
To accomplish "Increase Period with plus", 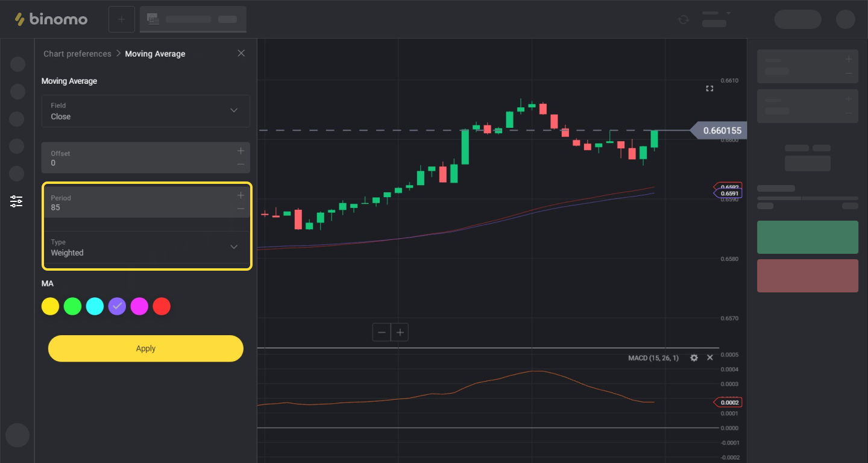I will click(241, 195).
